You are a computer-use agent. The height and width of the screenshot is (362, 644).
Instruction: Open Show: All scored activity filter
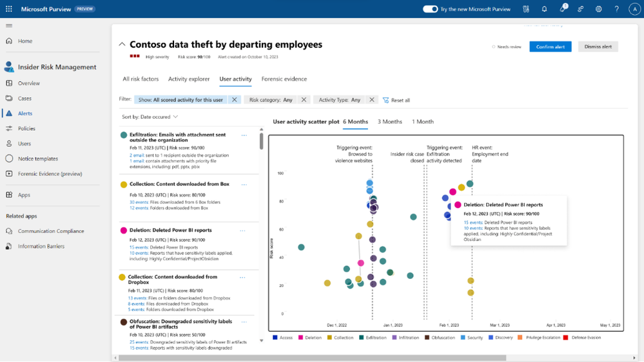181,100
